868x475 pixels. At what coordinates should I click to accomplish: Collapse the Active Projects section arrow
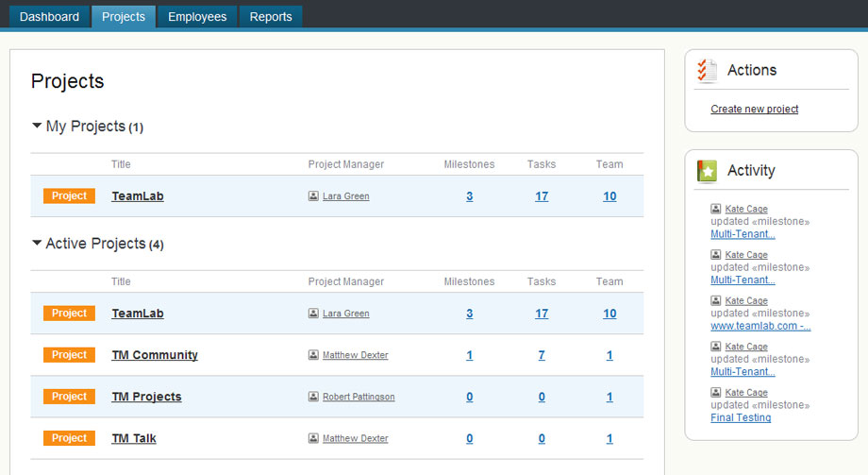pyautogui.click(x=37, y=243)
